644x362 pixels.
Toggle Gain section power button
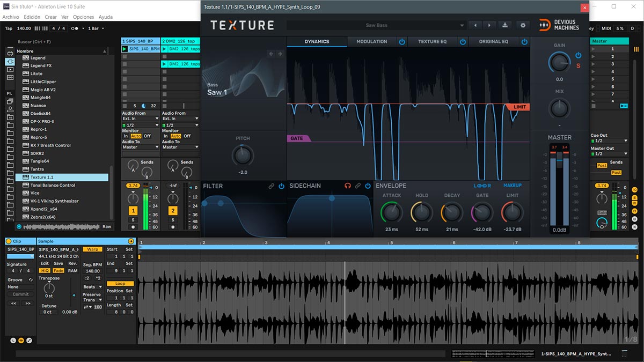pyautogui.click(x=578, y=55)
